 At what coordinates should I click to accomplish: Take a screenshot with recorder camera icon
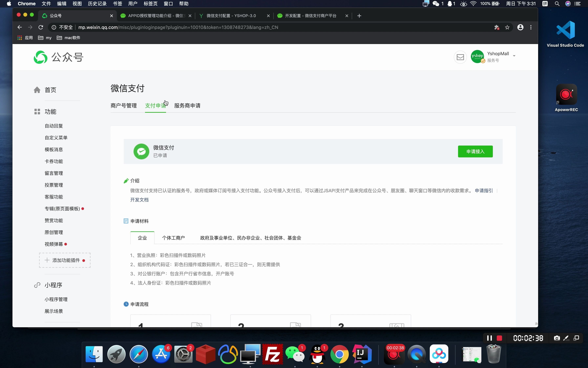pyautogui.click(x=557, y=338)
